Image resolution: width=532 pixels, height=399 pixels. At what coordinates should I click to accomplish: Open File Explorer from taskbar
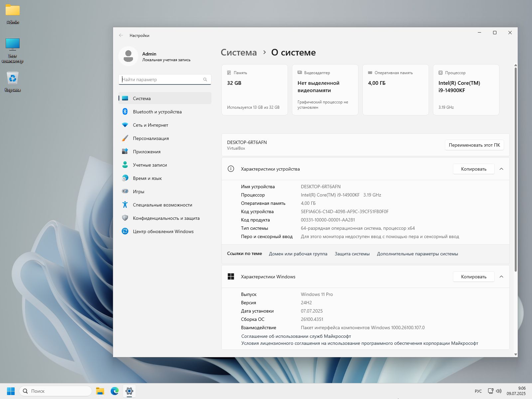100,391
